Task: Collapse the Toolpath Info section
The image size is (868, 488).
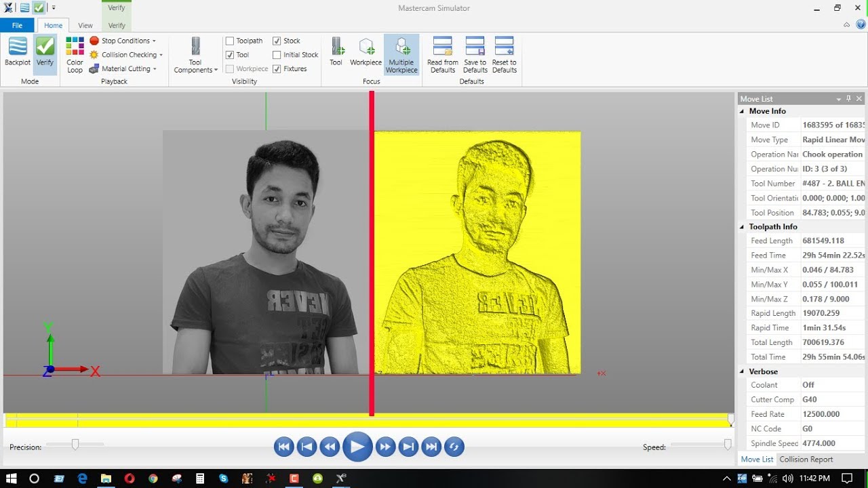Action: click(742, 227)
